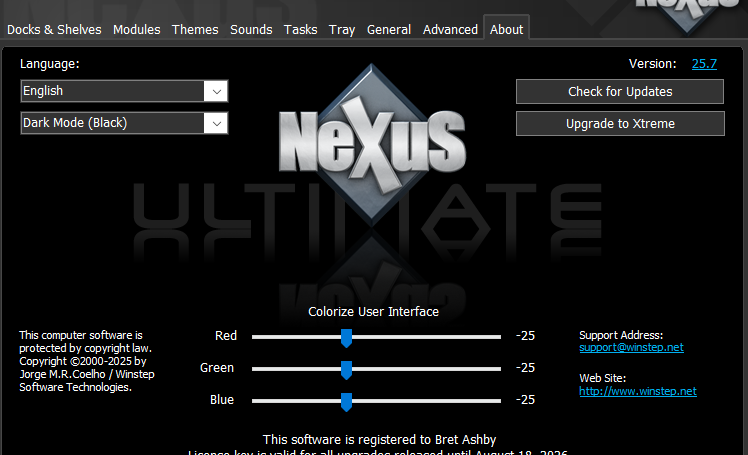Switch to the Modules tab

click(x=136, y=29)
